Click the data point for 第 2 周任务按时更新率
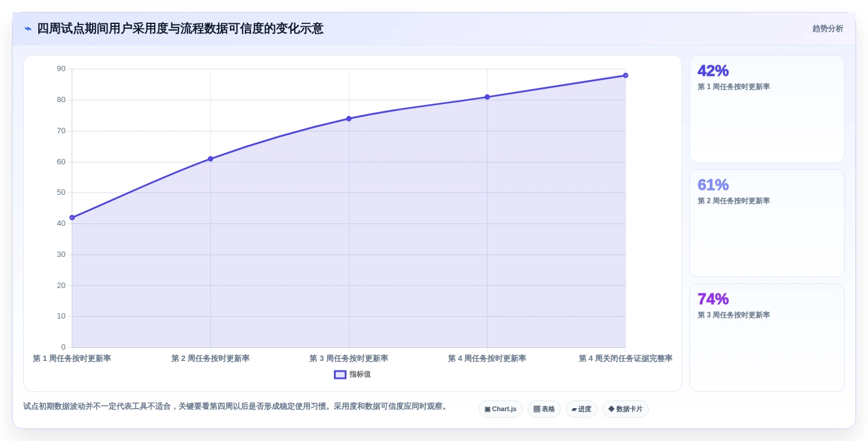 click(x=210, y=159)
